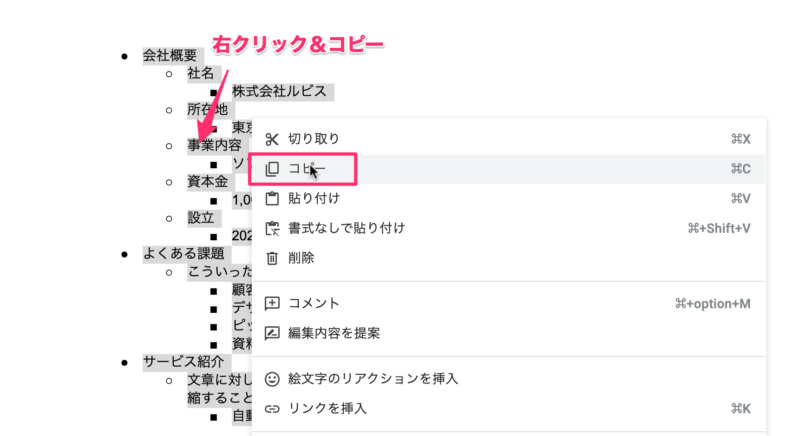This screenshot has height=436, width=812.
Task: Click the paste clipboard icon
Action: pyautogui.click(x=272, y=199)
